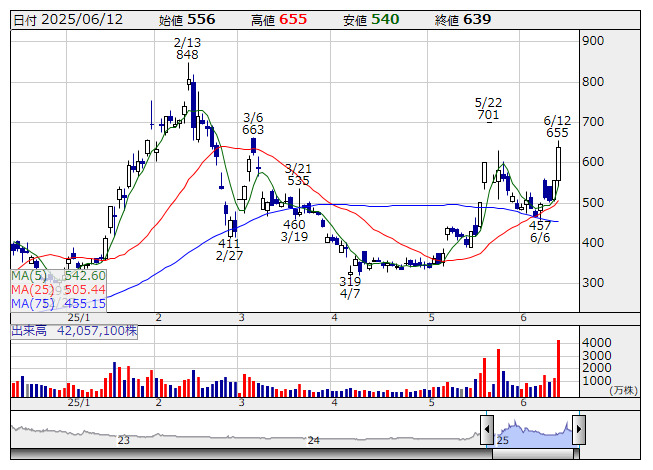Click the 24 year label in navigator

[x=314, y=440]
